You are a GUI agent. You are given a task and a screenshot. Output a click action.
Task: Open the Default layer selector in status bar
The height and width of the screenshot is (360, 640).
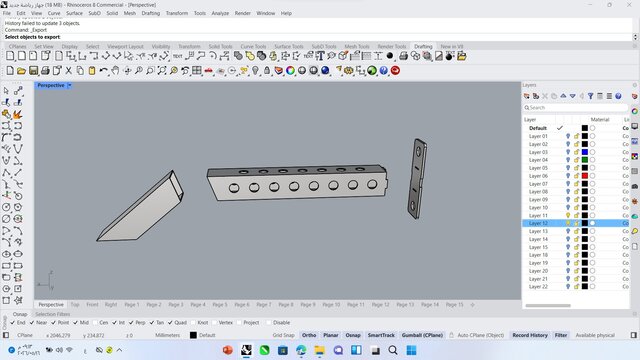click(x=203, y=335)
